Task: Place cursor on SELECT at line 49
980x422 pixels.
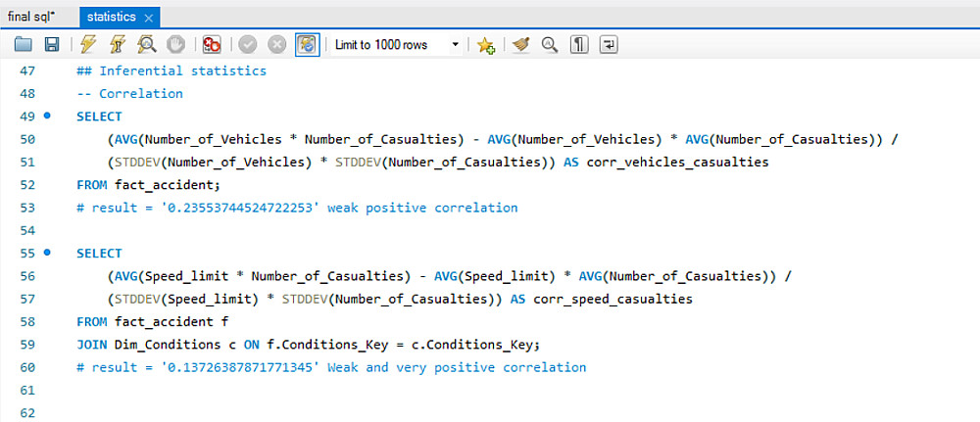Action: 99,117
